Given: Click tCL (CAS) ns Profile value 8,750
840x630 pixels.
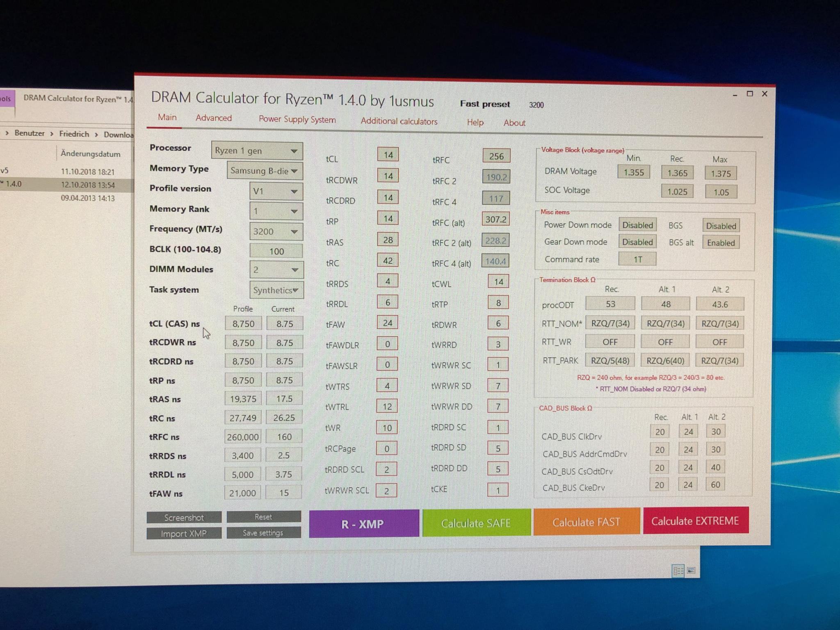Looking at the screenshot, I should pos(243,324).
